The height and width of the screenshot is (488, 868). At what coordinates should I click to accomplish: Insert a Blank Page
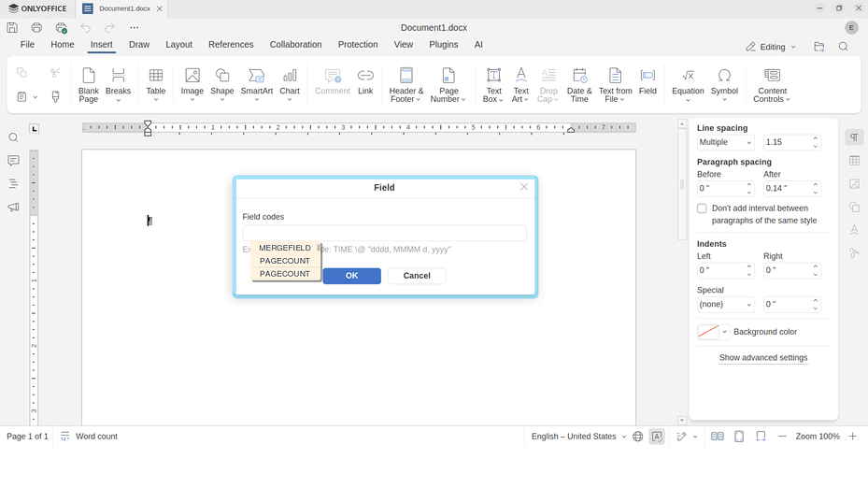click(89, 85)
